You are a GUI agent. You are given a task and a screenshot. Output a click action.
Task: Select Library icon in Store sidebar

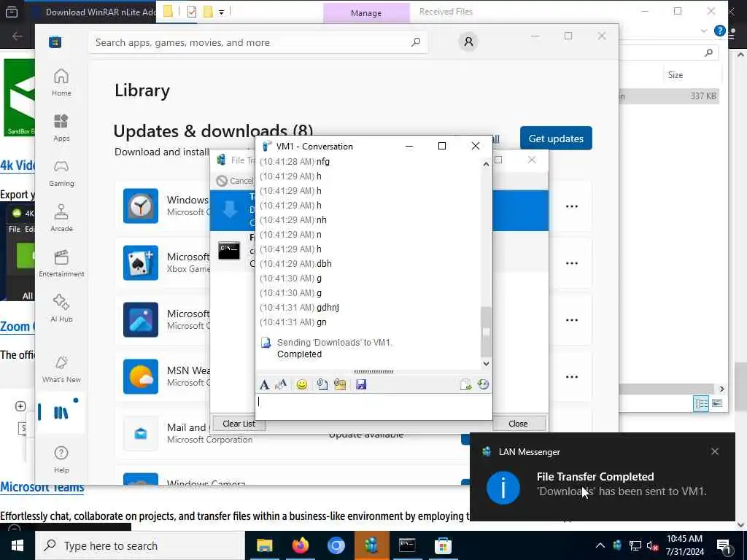(x=61, y=413)
